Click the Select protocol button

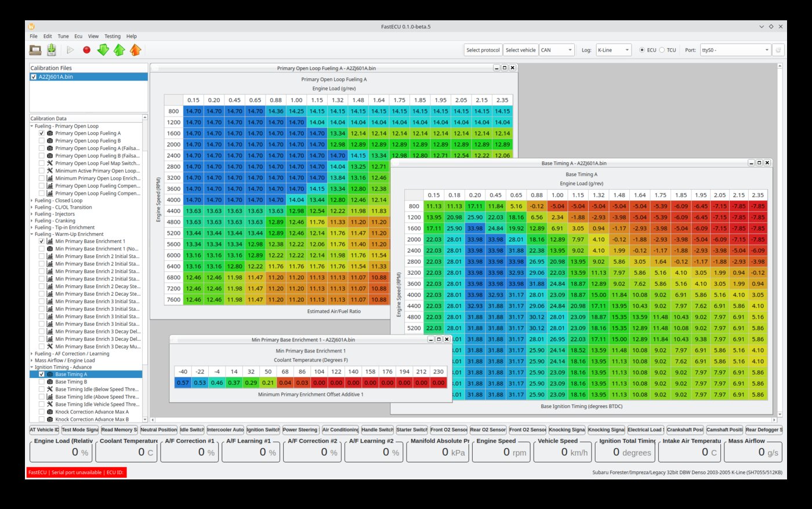click(x=483, y=50)
